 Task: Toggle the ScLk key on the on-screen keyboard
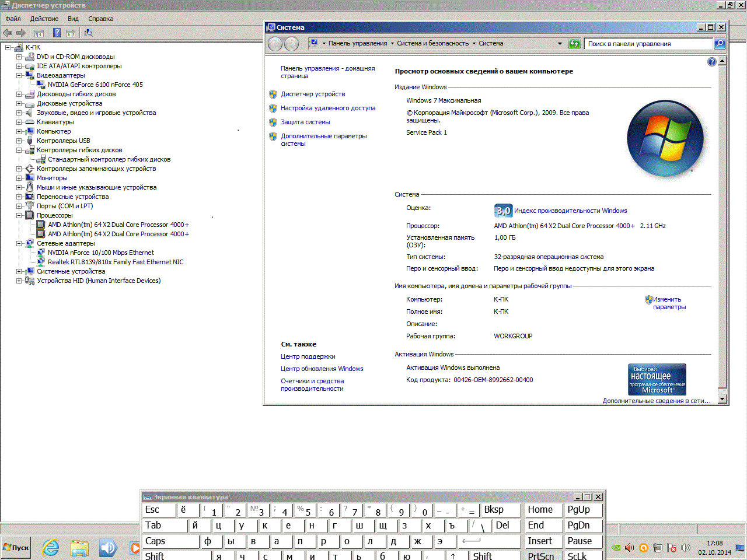583,556
